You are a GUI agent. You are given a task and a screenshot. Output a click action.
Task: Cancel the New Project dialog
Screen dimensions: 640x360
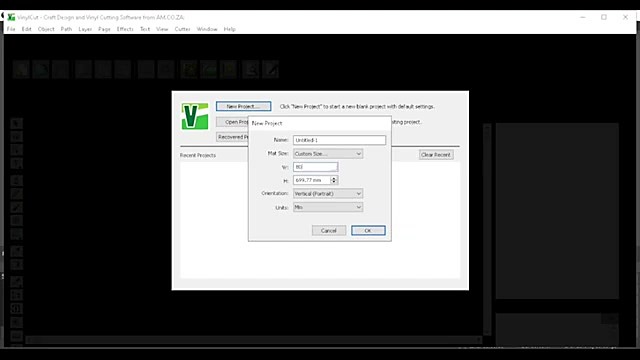329,231
